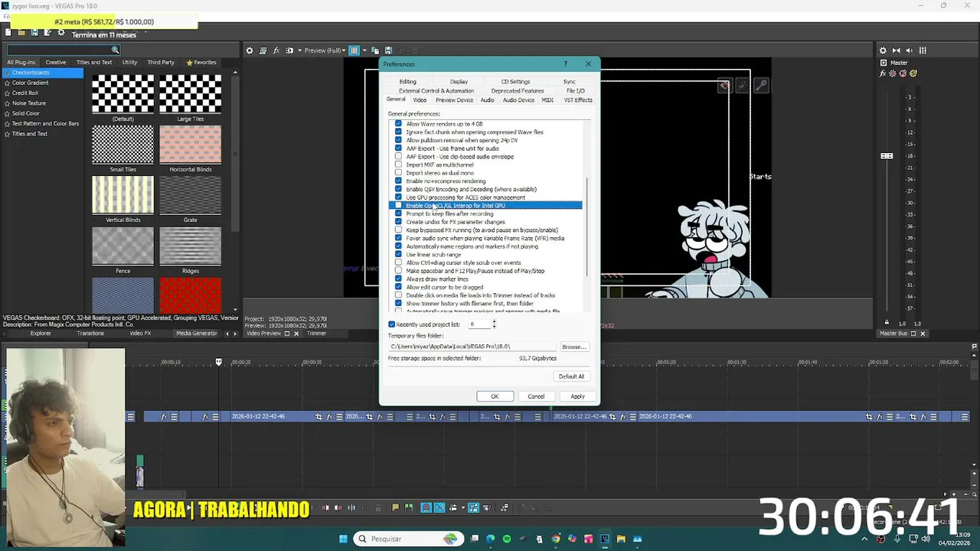Switch to the Display tab in Preferences
Viewport: 980px width, 551px height.
[x=459, y=82]
